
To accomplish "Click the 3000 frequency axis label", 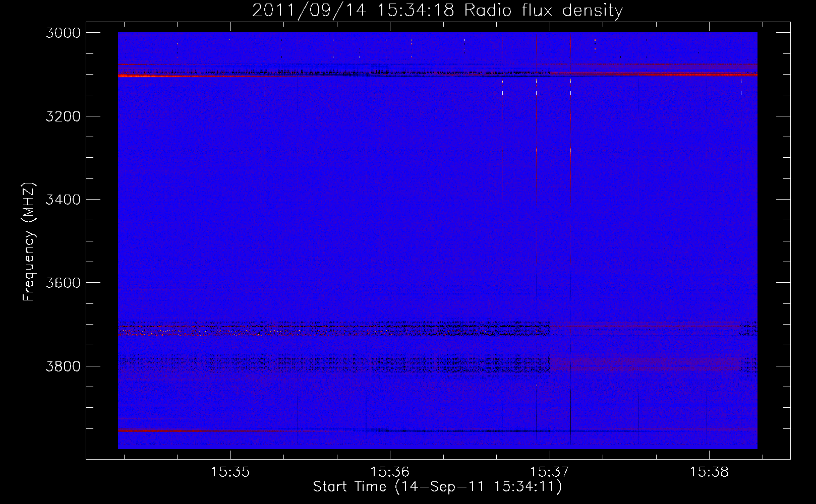I will pyautogui.click(x=63, y=33).
